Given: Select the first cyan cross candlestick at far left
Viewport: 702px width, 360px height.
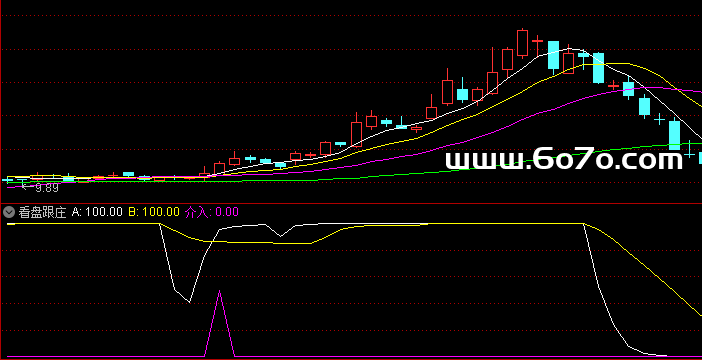Looking at the screenshot, I should coord(8,180).
